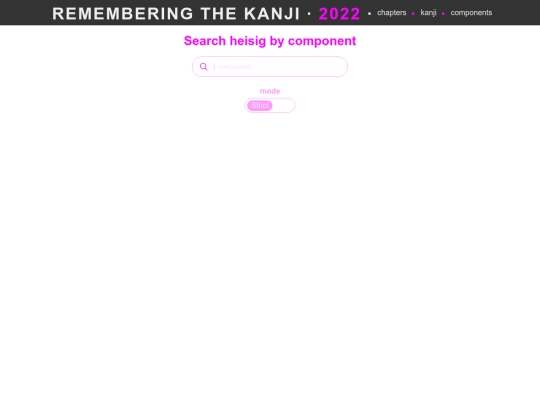Image resolution: width=540 pixels, height=405 pixels.
Task: Click the dot separator after KANJI title
Action: pos(309,14)
